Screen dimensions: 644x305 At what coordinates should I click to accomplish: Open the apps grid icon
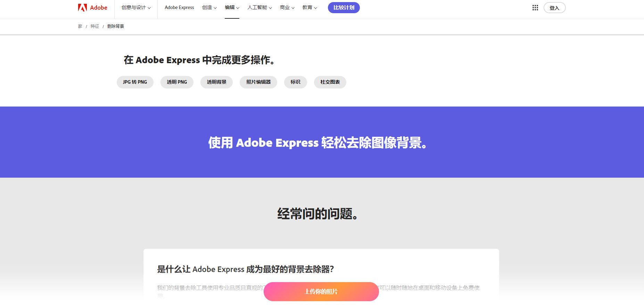coord(535,8)
